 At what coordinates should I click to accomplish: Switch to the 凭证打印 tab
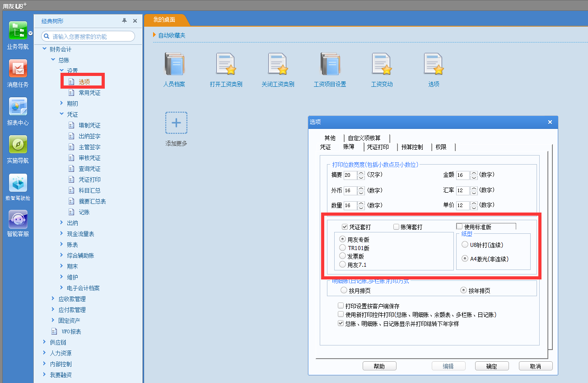coord(378,147)
